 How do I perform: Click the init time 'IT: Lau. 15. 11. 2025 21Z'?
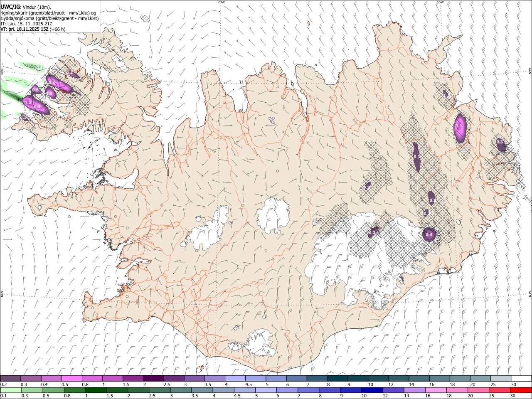click(x=26, y=24)
